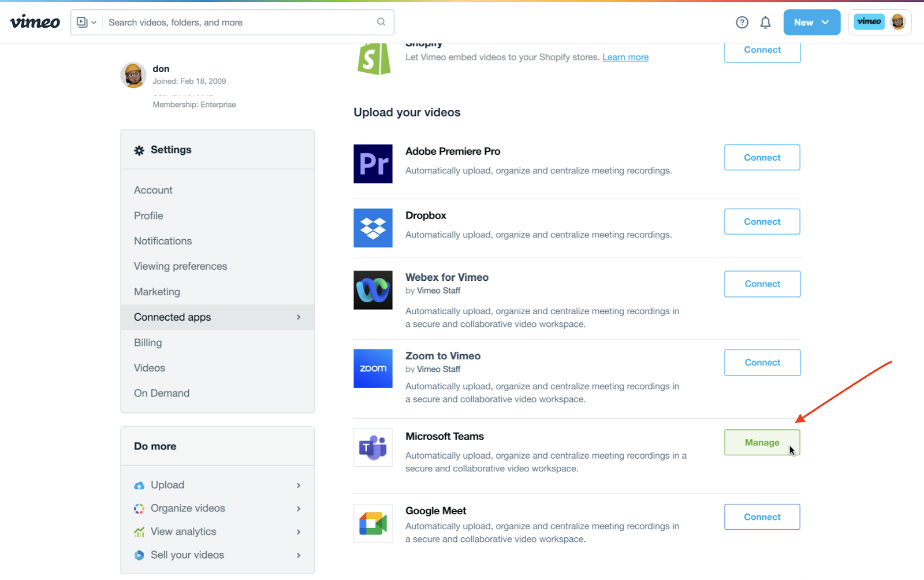
Task: Click the Upload your videos heading
Action: click(x=407, y=113)
